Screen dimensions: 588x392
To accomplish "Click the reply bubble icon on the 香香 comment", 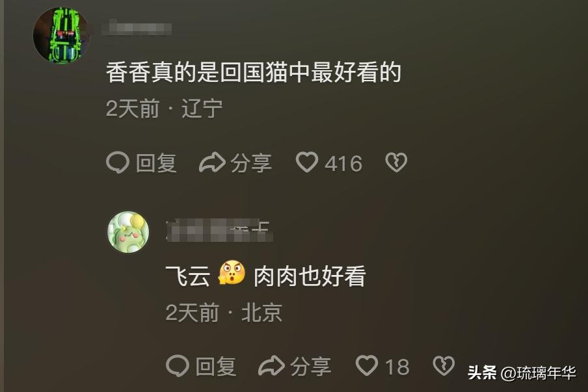I will point(118,163).
